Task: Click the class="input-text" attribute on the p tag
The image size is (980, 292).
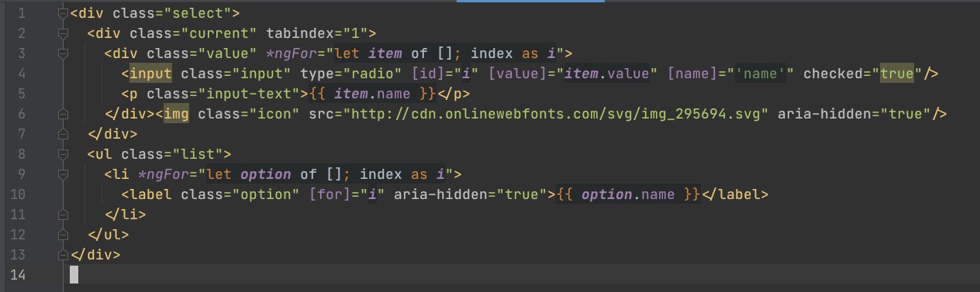Action: pos(223,94)
